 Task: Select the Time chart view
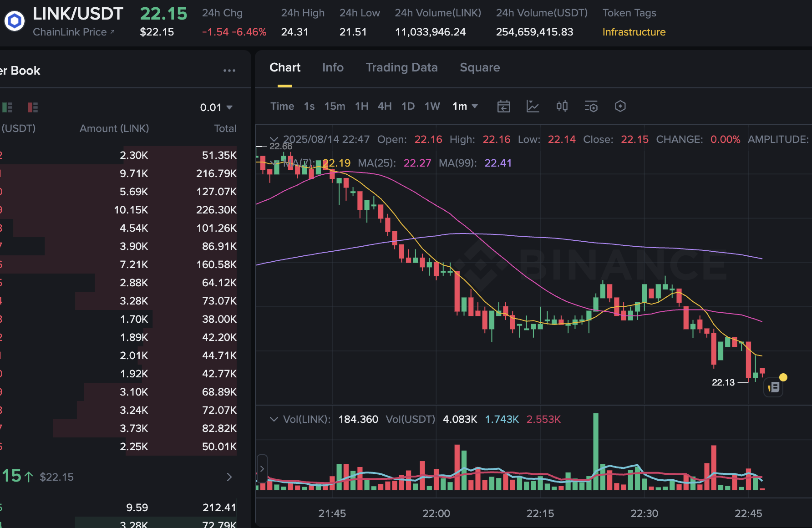282,107
